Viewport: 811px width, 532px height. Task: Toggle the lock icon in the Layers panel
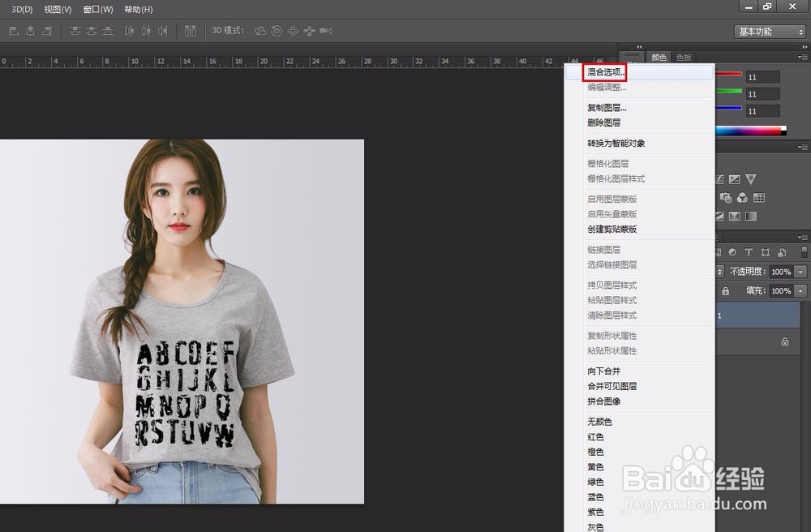(726, 290)
